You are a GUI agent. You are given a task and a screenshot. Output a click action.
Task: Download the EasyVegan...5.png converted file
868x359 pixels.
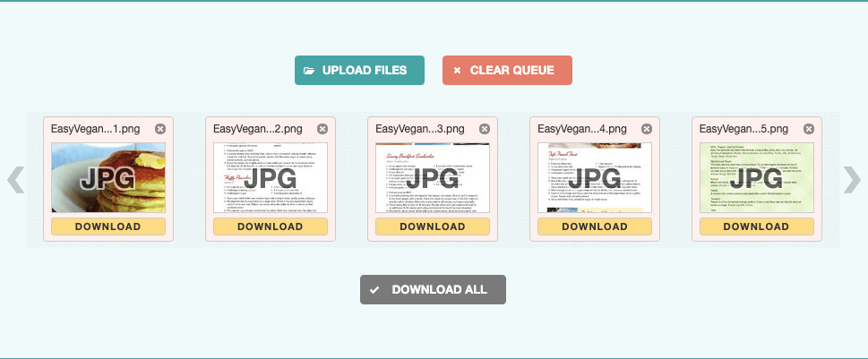(x=756, y=227)
